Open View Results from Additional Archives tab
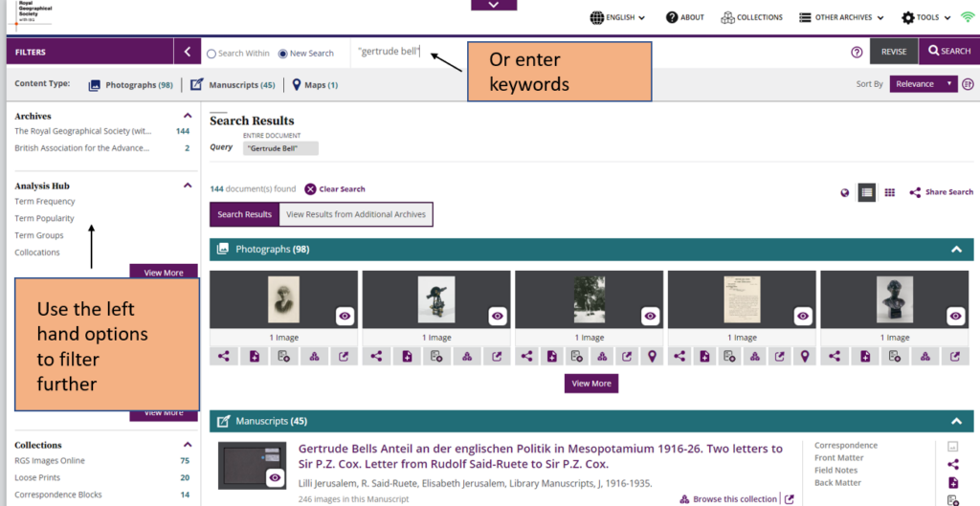 (x=356, y=214)
